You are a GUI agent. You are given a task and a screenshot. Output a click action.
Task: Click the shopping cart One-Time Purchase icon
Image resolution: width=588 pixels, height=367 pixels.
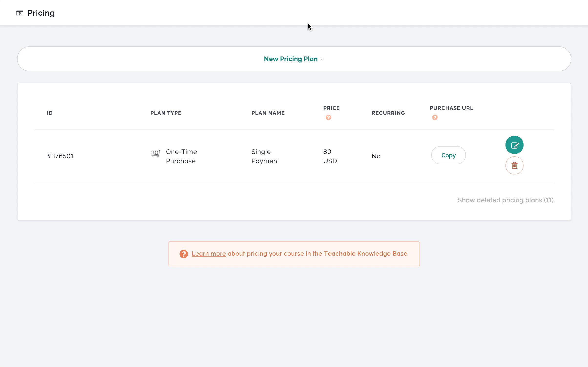[156, 154]
